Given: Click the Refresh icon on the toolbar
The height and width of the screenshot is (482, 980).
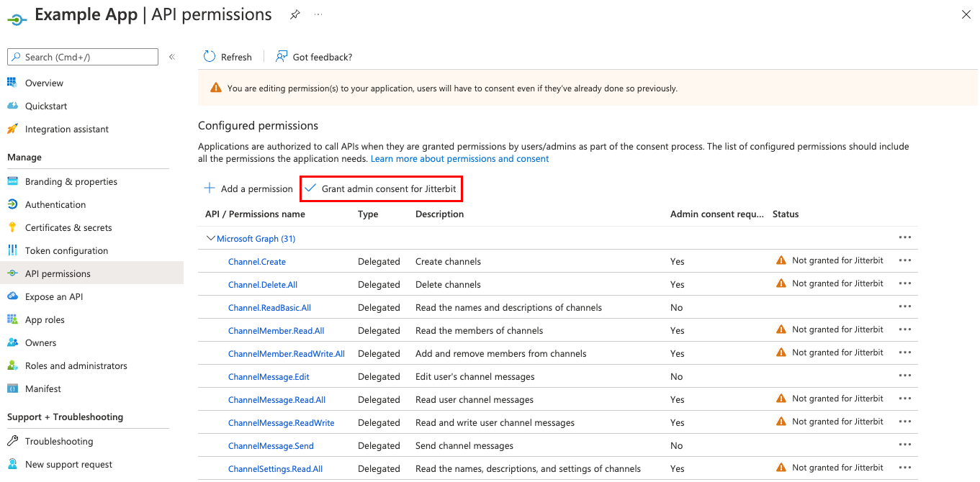Looking at the screenshot, I should (x=209, y=56).
